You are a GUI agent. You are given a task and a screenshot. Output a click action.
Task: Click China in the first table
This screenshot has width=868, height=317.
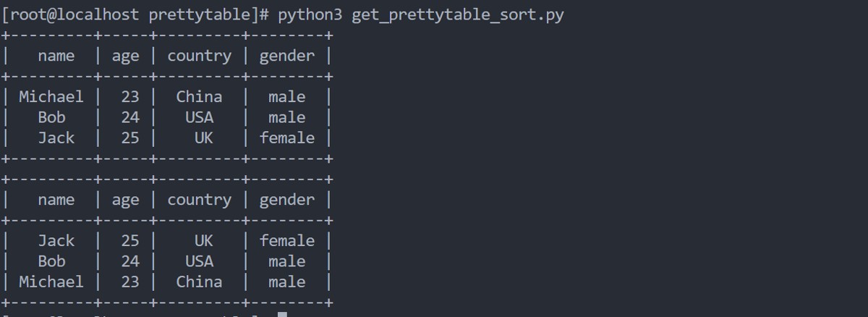click(199, 96)
